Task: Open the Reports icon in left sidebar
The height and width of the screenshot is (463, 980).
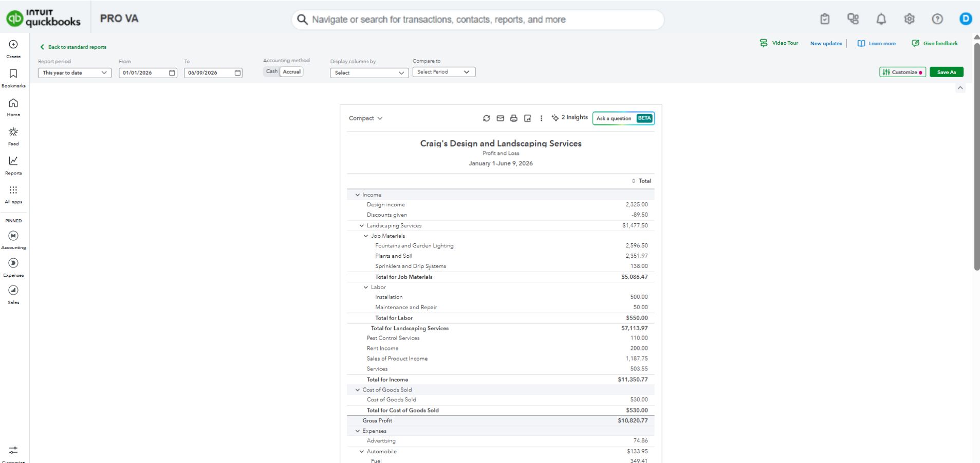Action: point(13,166)
